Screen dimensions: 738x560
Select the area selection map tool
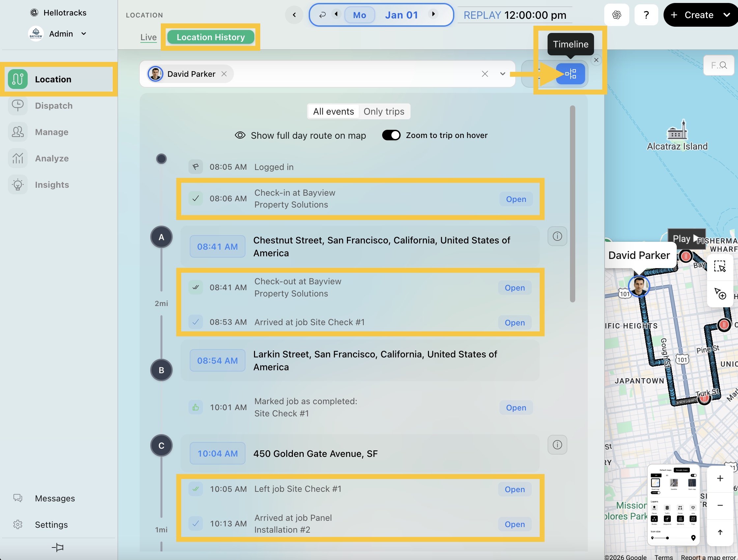720,266
